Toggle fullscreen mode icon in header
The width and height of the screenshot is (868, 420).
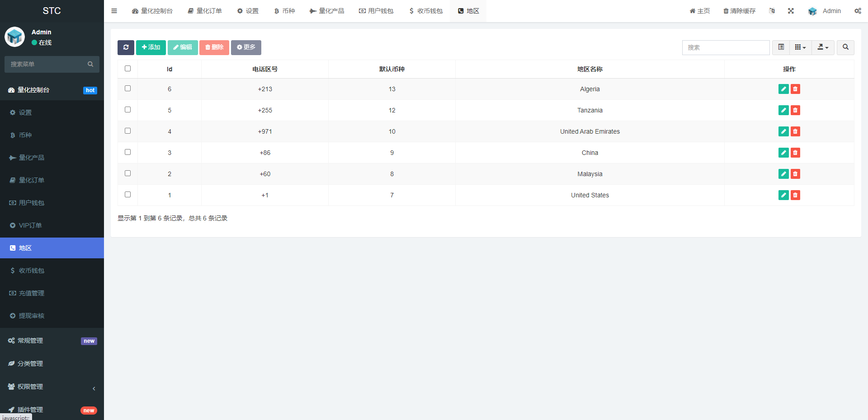[x=791, y=11]
